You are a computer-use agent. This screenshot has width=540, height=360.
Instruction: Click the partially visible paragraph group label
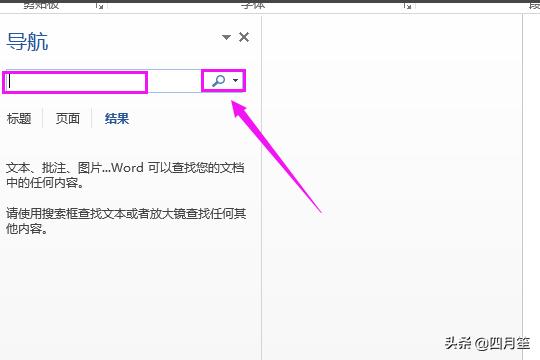[x=534, y=5]
